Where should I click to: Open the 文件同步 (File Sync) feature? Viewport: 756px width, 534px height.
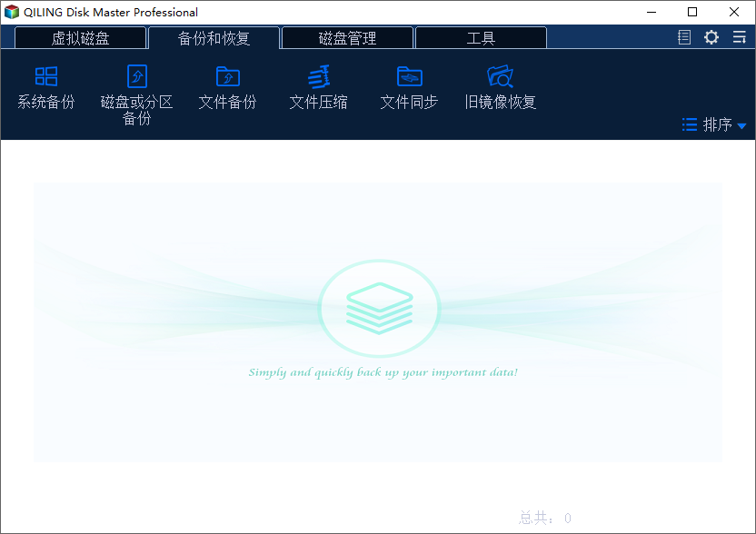(x=408, y=86)
